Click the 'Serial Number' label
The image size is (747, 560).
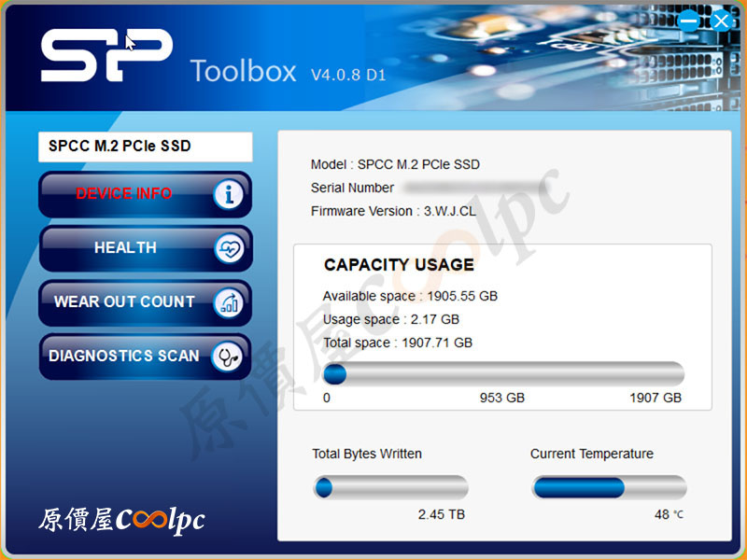[x=352, y=189]
